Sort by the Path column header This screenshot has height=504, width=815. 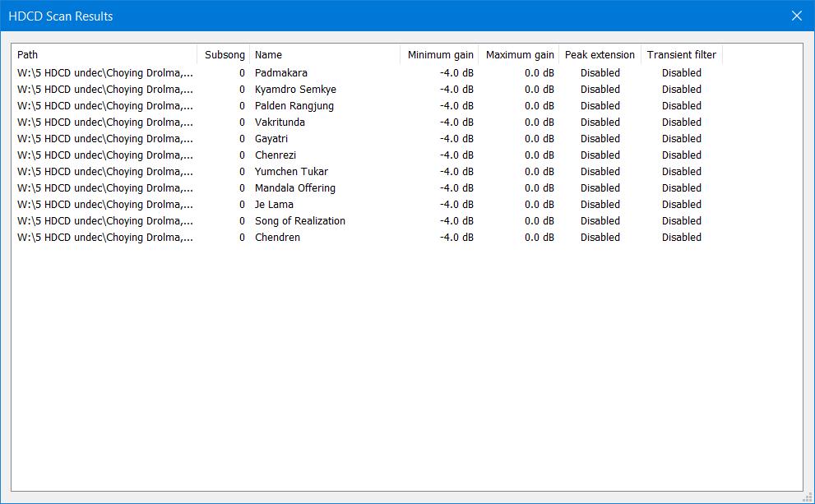[x=104, y=54]
